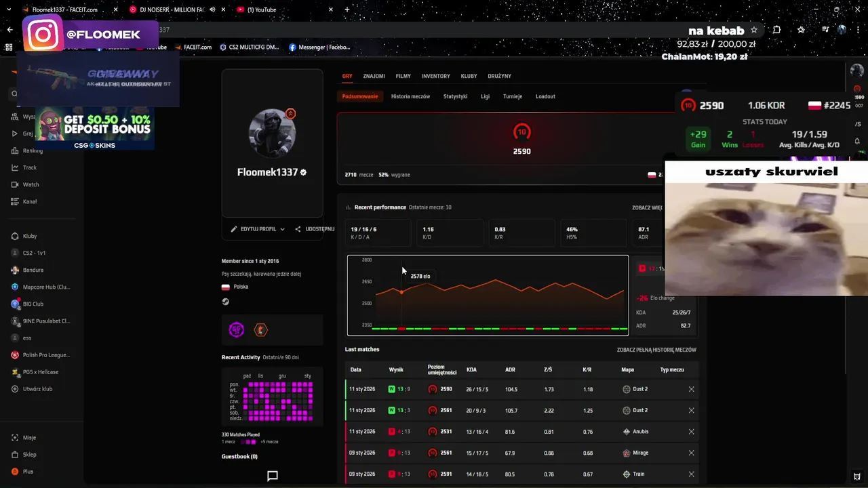
Task: Select Ligi sub-tab
Action: point(485,96)
